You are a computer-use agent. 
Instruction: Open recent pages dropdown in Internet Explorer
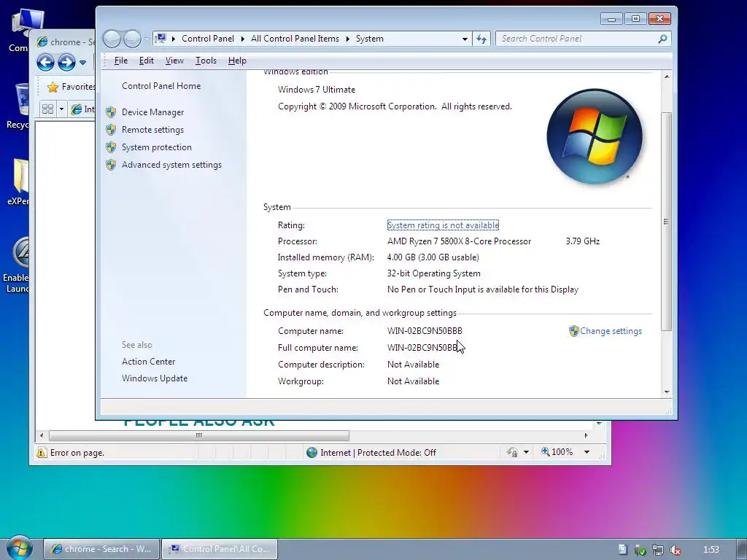click(83, 63)
